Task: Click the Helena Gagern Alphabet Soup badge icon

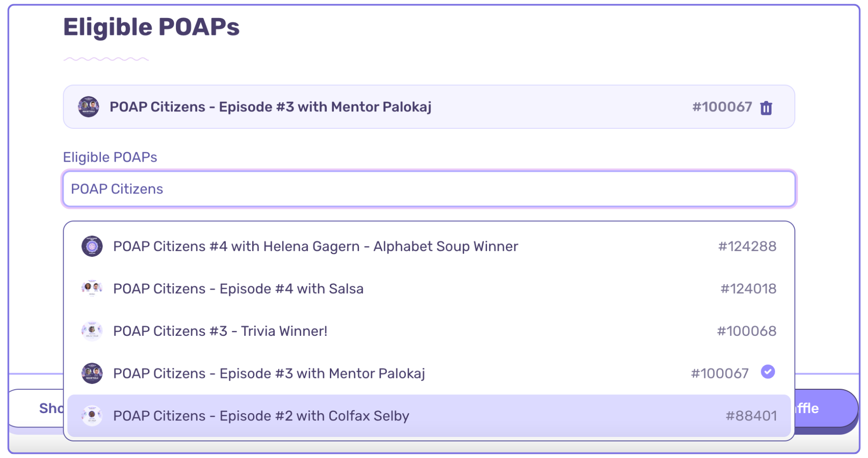Action: 92,246
